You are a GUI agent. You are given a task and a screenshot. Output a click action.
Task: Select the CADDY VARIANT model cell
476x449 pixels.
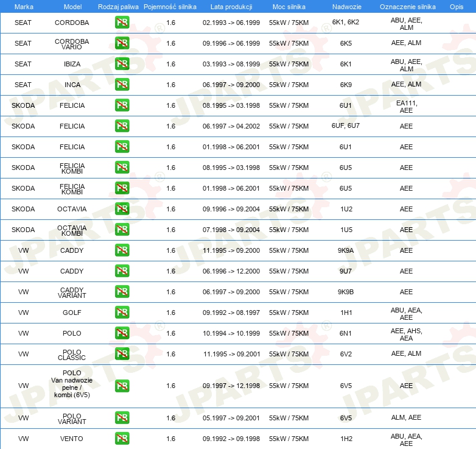(72, 293)
